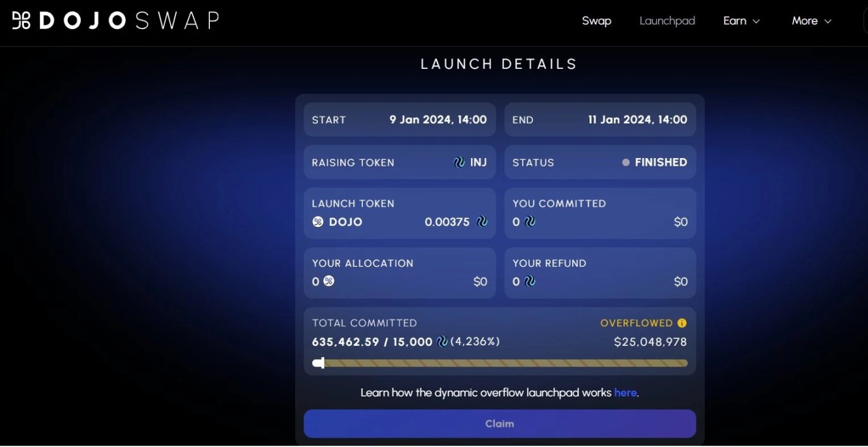868x447 pixels.
Task: Click the grey Finished status dot
Action: tap(626, 162)
